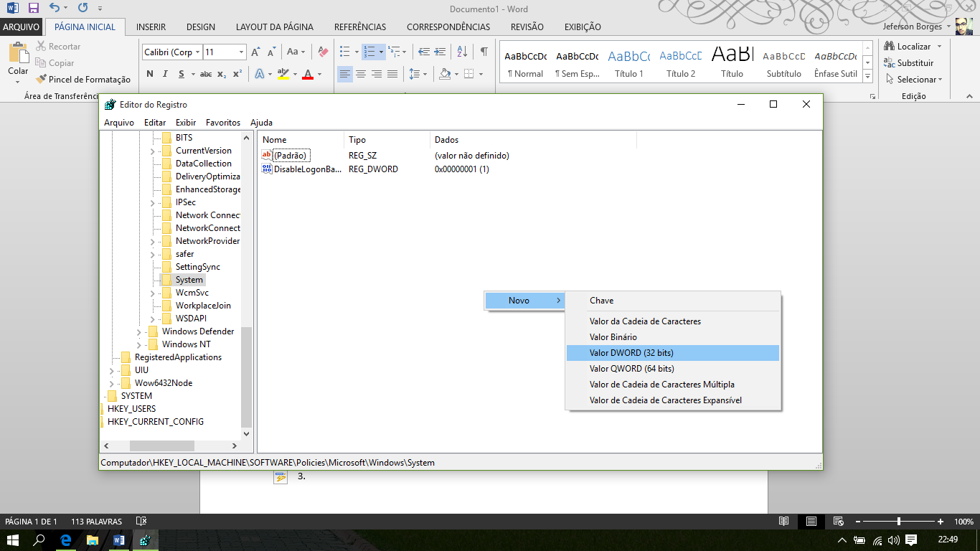
Task: Click the increase indent icon
Action: [440, 52]
